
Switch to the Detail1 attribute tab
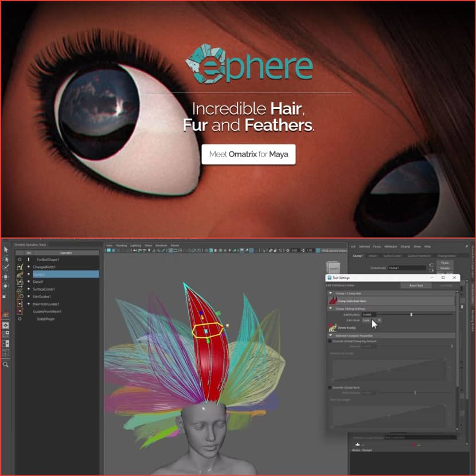(373, 256)
